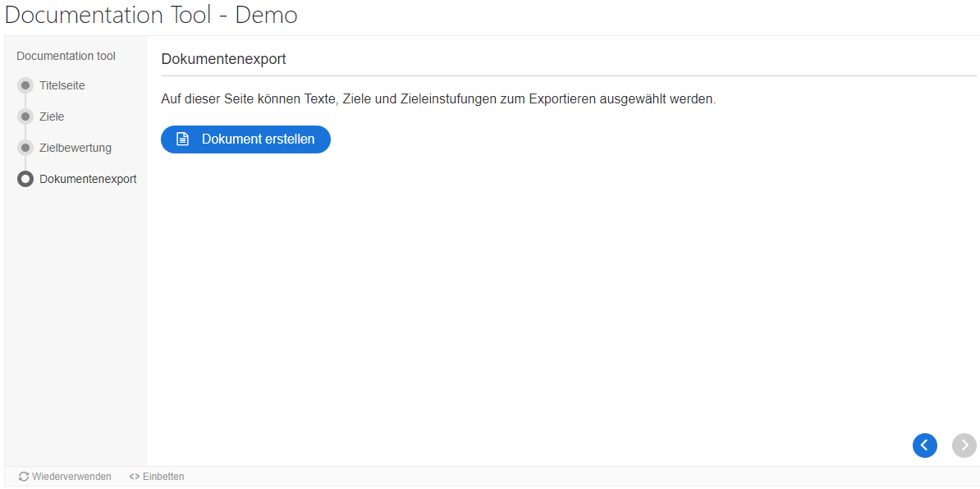Click the Ziele progress circle icon

tap(25, 117)
